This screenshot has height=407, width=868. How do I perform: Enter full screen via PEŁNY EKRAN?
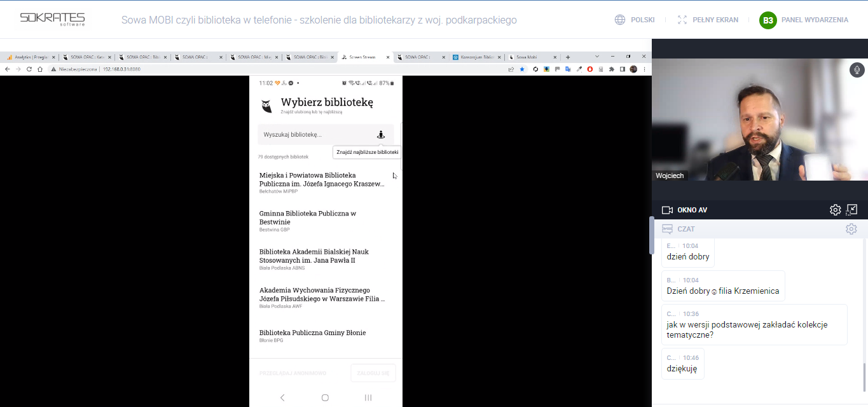(715, 20)
